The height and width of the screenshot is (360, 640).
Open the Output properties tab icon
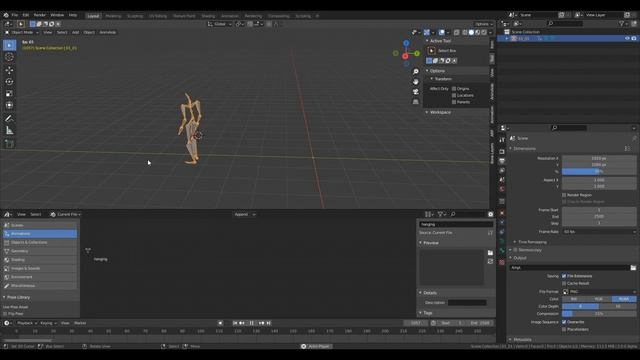coord(502,161)
